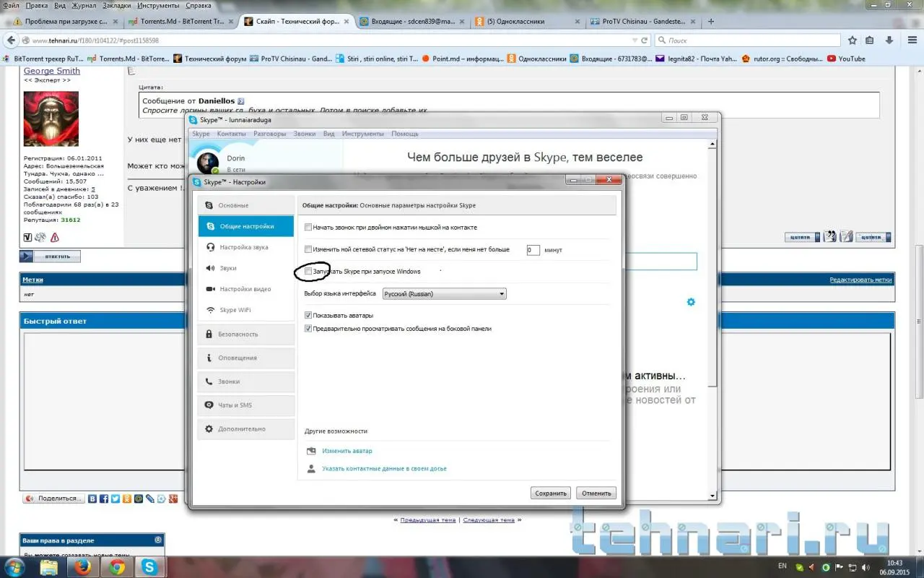Viewport: 924px width, 578px height.
Task: Expand the 'Звонки' settings section
Action: point(245,381)
